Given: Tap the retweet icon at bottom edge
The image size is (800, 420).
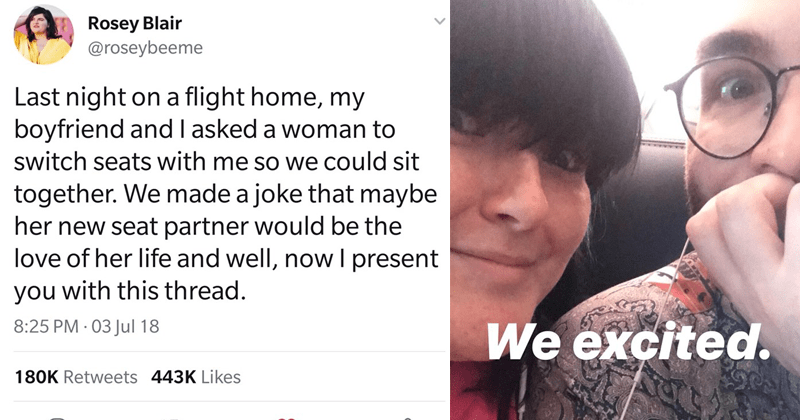Looking at the screenshot, I should tap(172, 418).
